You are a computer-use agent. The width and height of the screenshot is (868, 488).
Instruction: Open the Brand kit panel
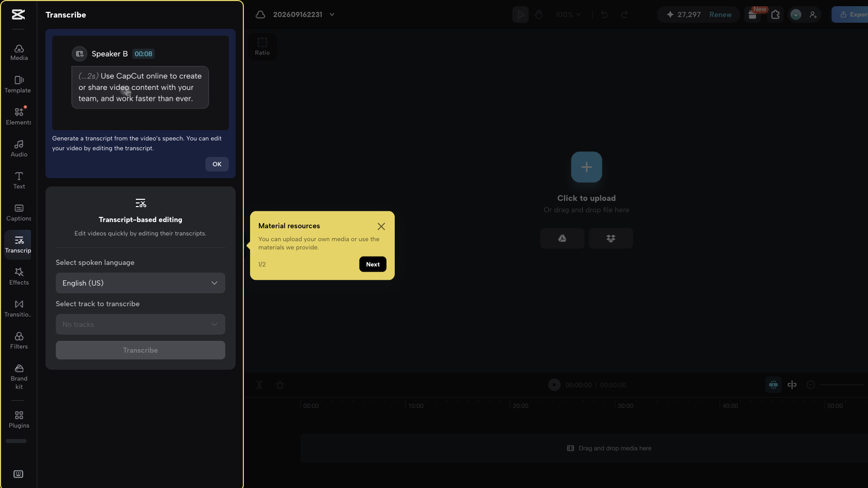(x=19, y=376)
